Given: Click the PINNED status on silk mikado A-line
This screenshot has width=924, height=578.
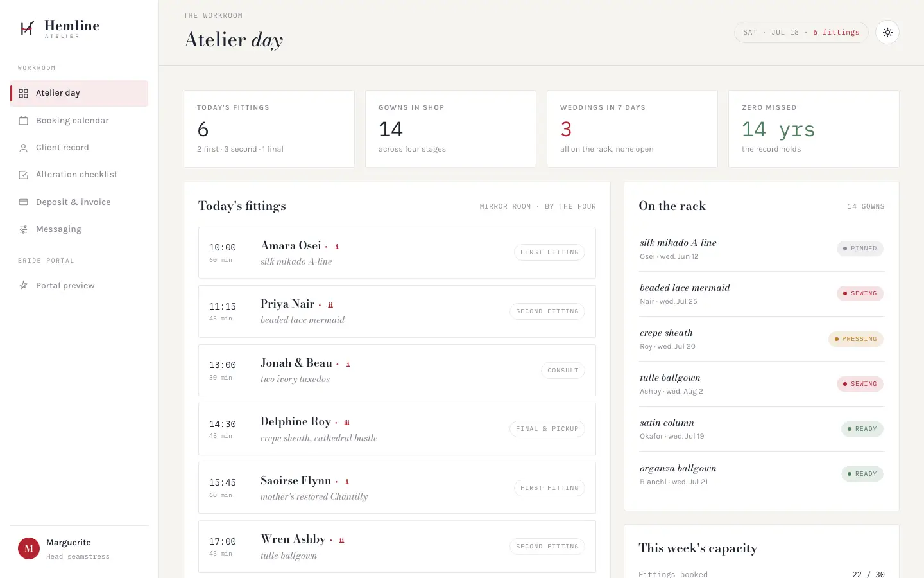Looking at the screenshot, I should point(860,249).
